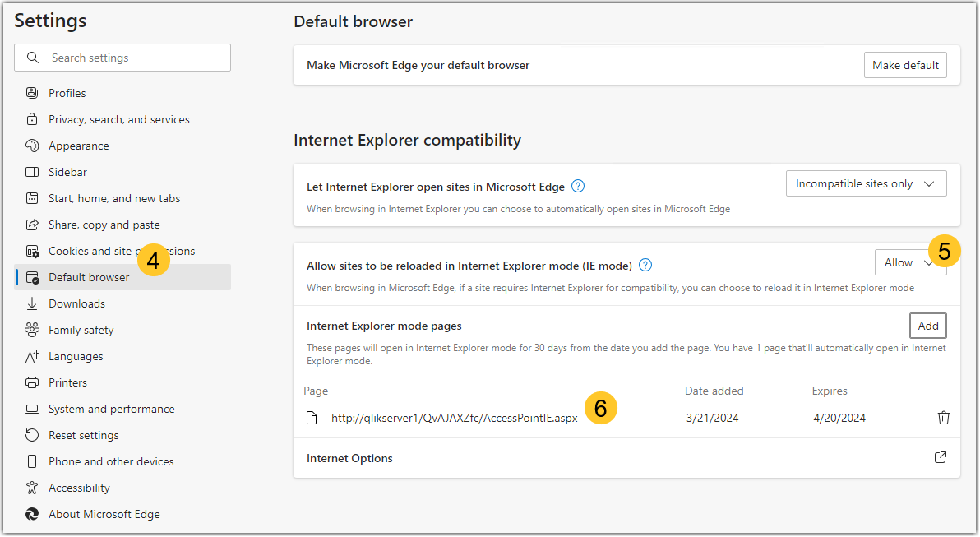Click help icon beside IE mode setting
The width and height of the screenshot is (980, 537).
click(645, 265)
